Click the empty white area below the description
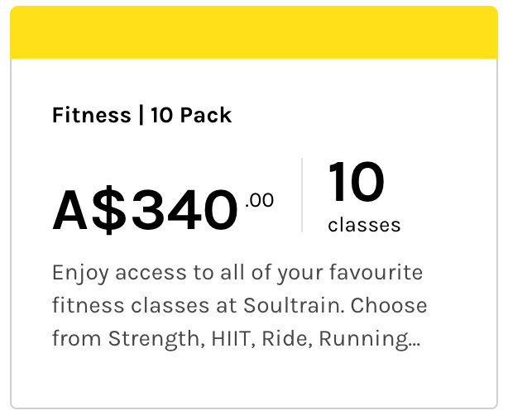The width and height of the screenshot is (508, 420). click(254, 380)
